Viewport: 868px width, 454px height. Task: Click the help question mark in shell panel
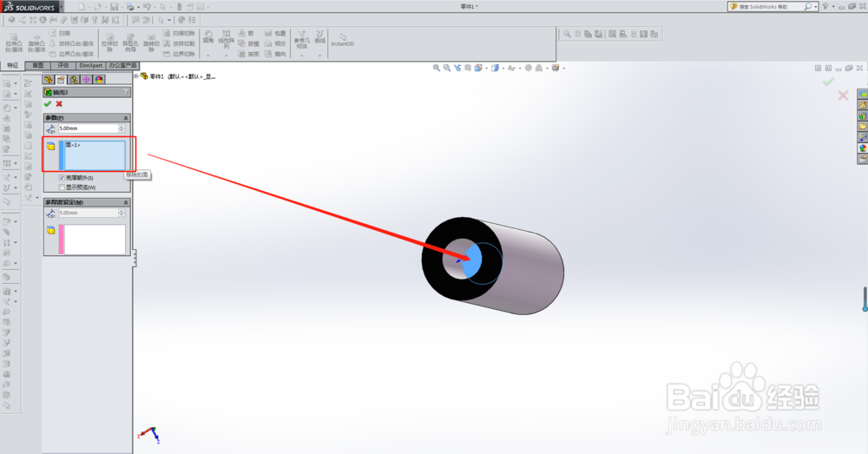[x=126, y=92]
